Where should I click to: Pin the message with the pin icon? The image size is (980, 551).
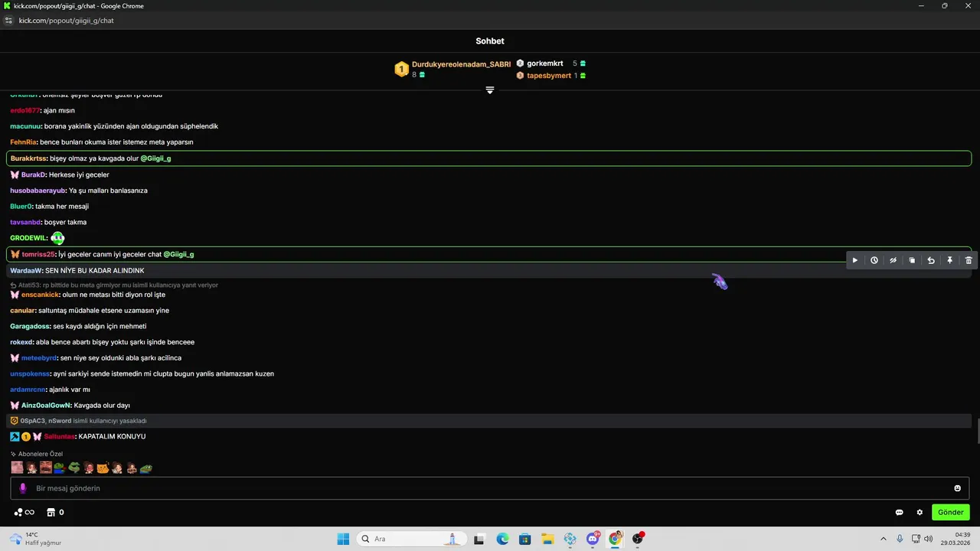click(x=949, y=260)
